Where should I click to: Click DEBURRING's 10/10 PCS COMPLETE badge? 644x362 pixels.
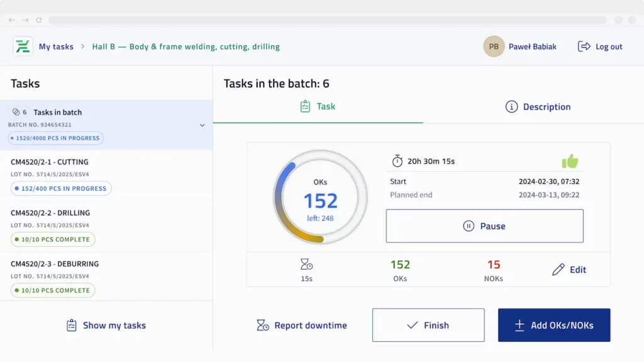pyautogui.click(x=53, y=290)
